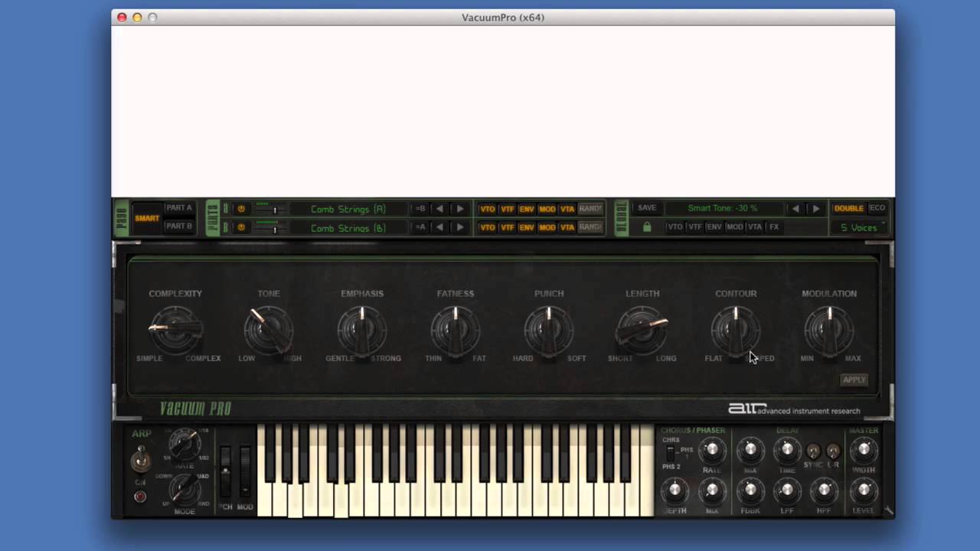This screenshot has width=980, height=551.
Task: Switch to the PART A page
Action: (x=179, y=208)
